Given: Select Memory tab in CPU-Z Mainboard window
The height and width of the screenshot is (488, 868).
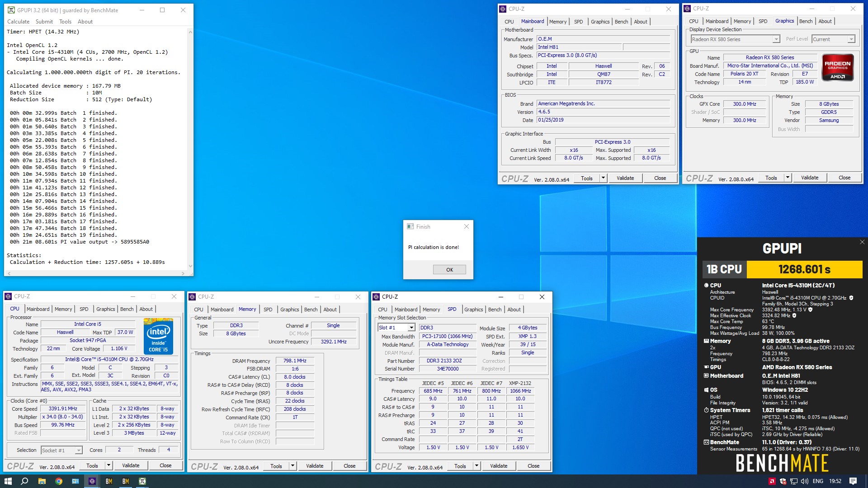Looking at the screenshot, I should coord(558,22).
